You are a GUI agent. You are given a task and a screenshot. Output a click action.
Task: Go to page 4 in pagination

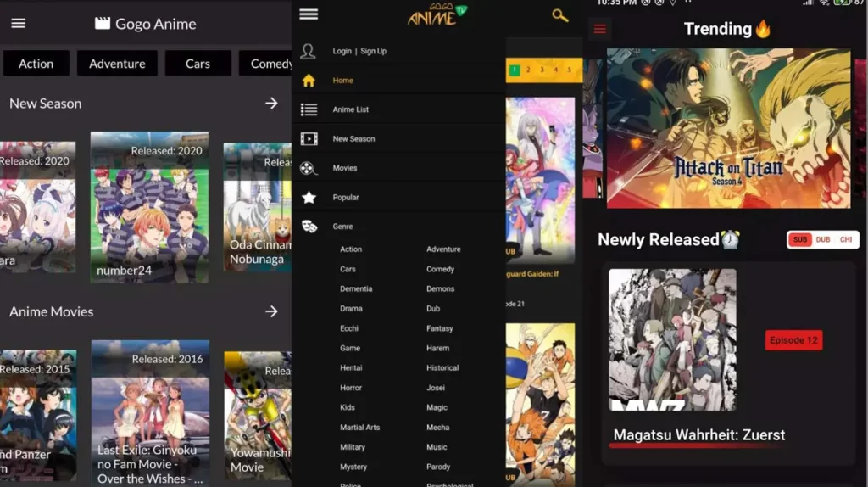pos(556,70)
